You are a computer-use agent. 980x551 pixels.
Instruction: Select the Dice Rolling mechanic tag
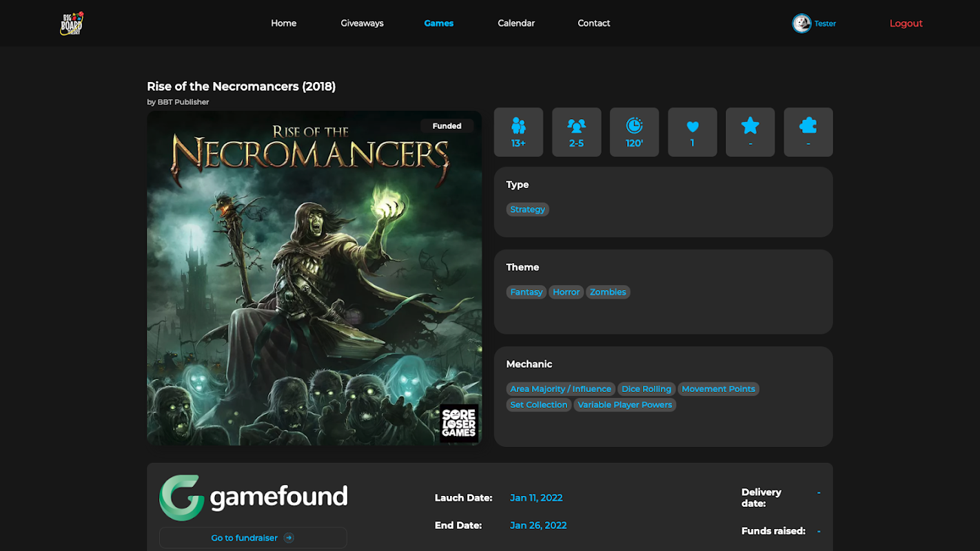[646, 389]
